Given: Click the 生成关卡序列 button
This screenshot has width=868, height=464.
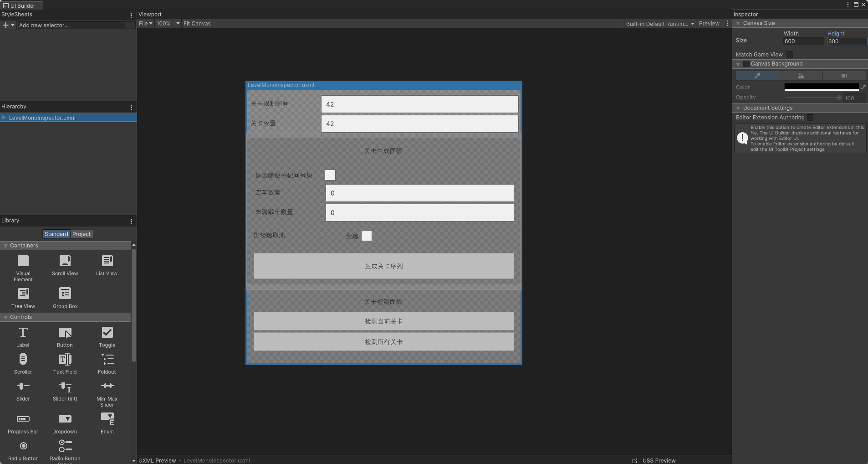Looking at the screenshot, I should tap(384, 266).
